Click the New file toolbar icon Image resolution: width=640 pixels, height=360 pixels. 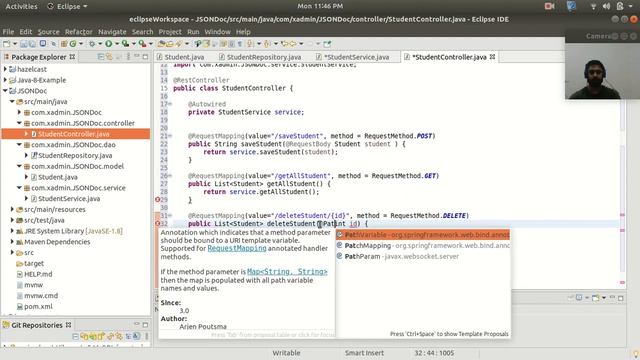coord(6,44)
